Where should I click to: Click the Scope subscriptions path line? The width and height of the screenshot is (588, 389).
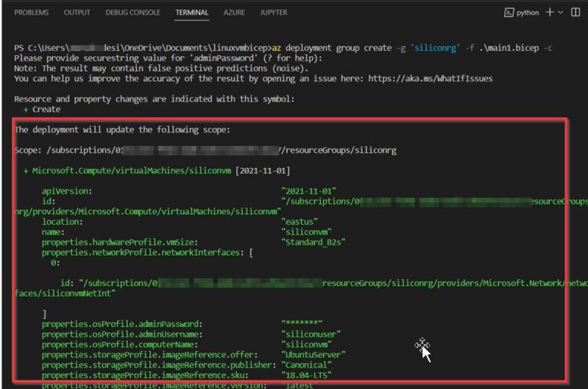[x=205, y=150]
